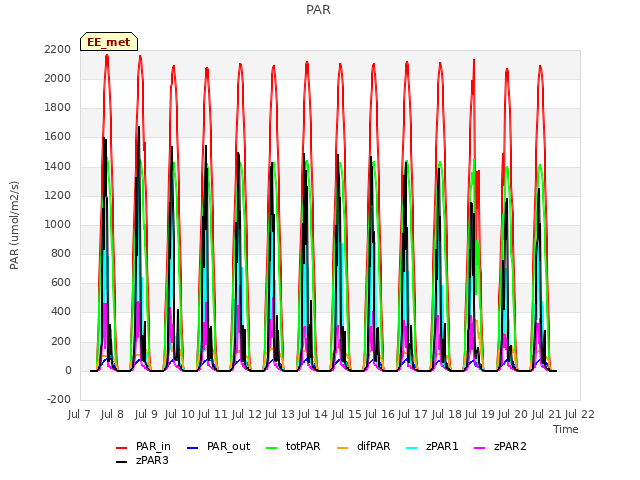The image size is (640, 480).
Task: Click the Jul 11 tick label
Action: click(213, 415)
